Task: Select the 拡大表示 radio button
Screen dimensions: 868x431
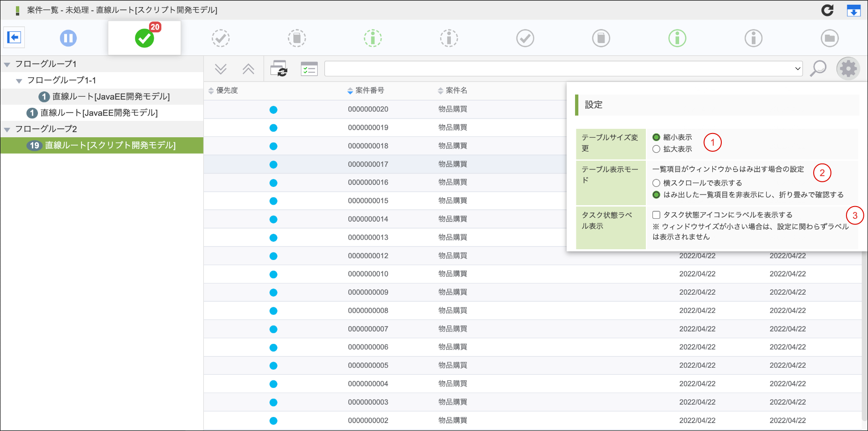Action: point(656,149)
